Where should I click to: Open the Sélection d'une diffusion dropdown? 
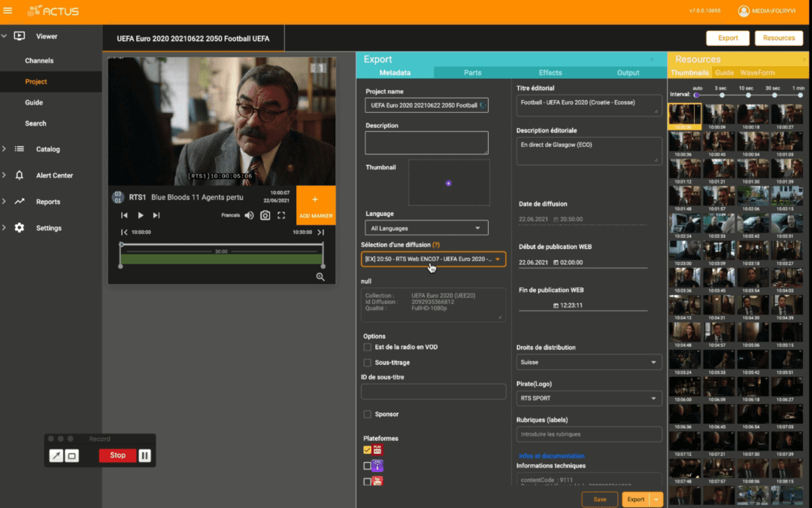(x=434, y=259)
